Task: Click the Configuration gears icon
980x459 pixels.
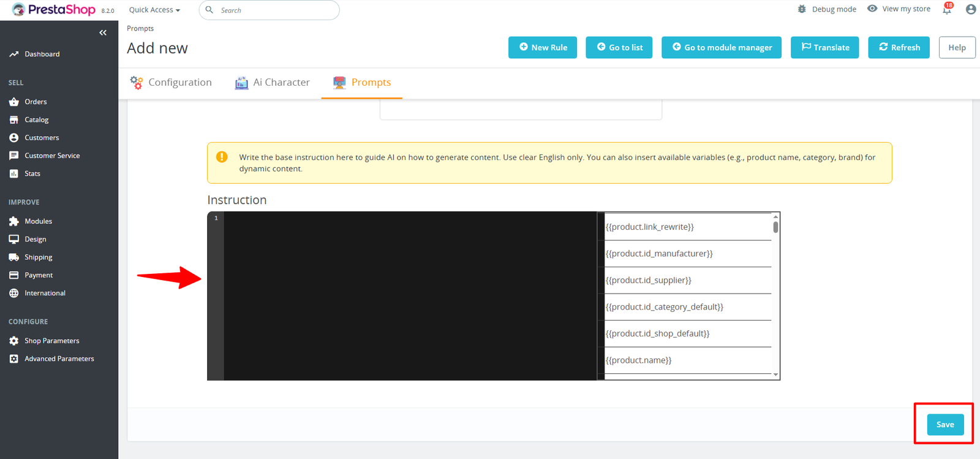Action: pyautogui.click(x=137, y=83)
